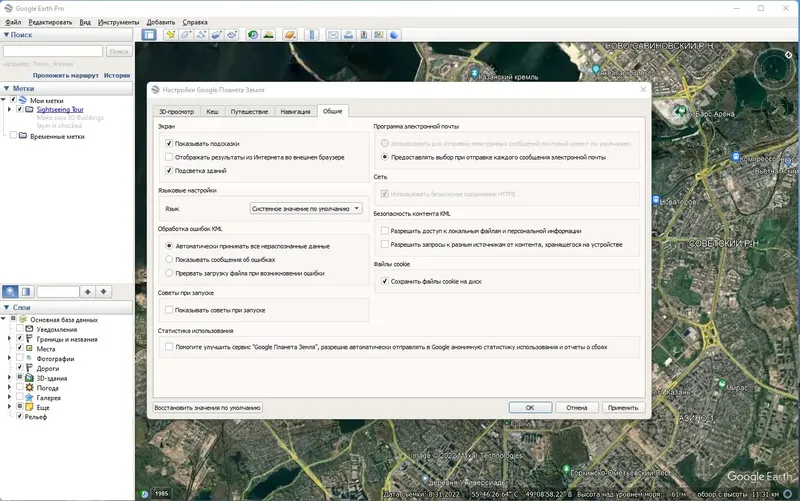Image resolution: width=800 pixels, height=501 pixels.
Task: Click the search input field
Action: click(x=53, y=51)
